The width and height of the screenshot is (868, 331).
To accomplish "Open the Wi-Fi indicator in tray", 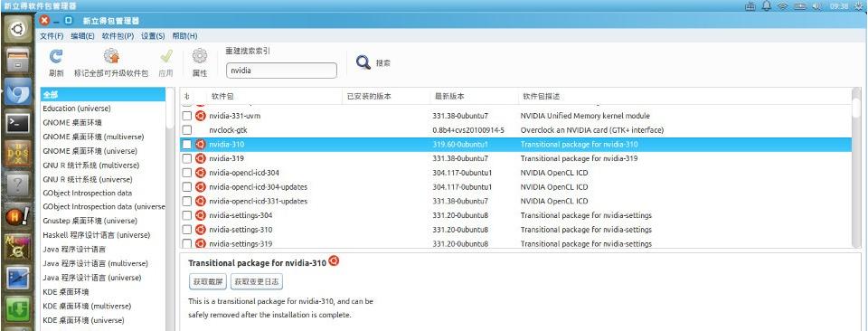I will (x=783, y=6).
